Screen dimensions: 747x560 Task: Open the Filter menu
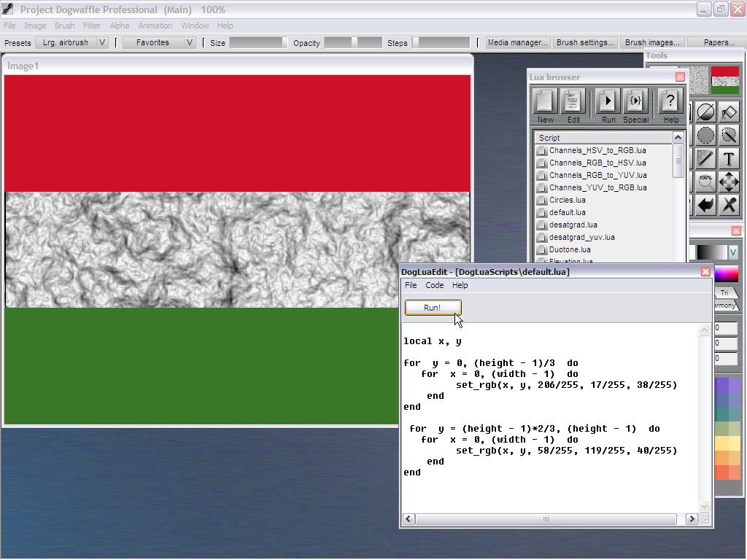point(92,26)
